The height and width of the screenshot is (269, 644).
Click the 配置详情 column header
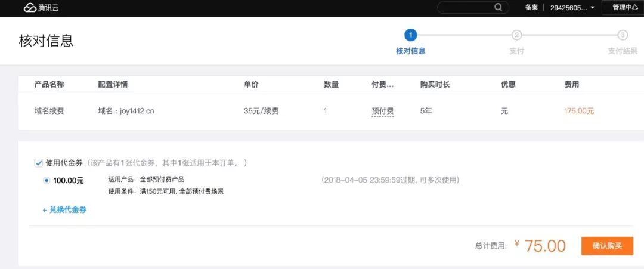113,85
